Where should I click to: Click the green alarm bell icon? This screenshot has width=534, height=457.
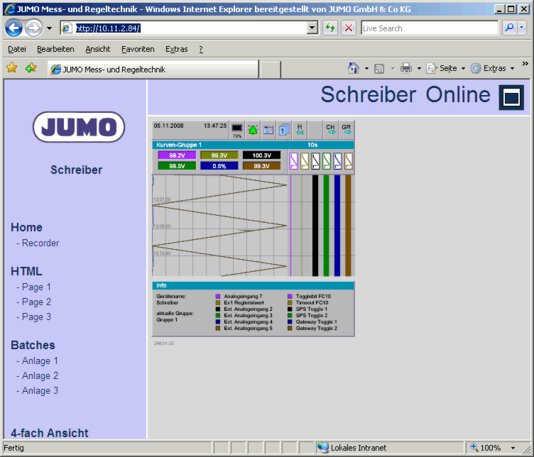pyautogui.click(x=253, y=130)
